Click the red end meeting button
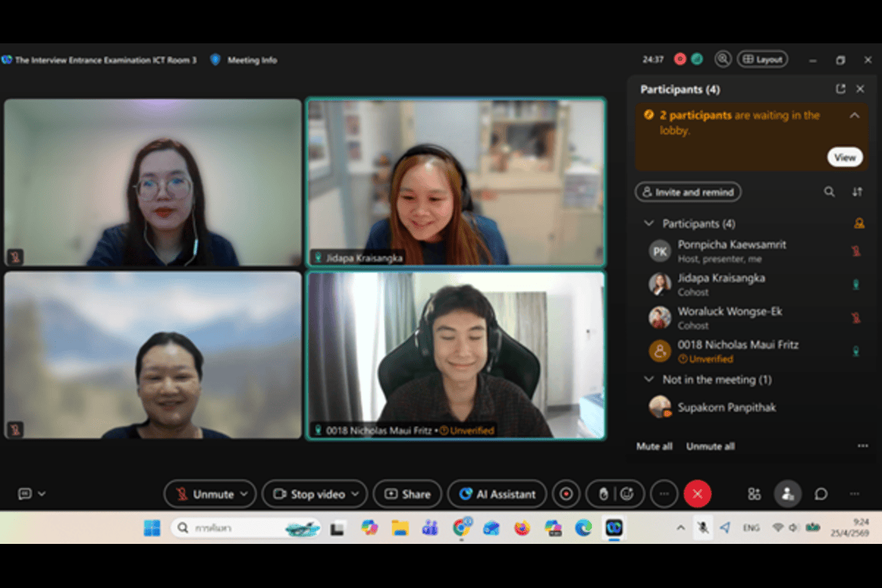This screenshot has width=882, height=588. (697, 494)
